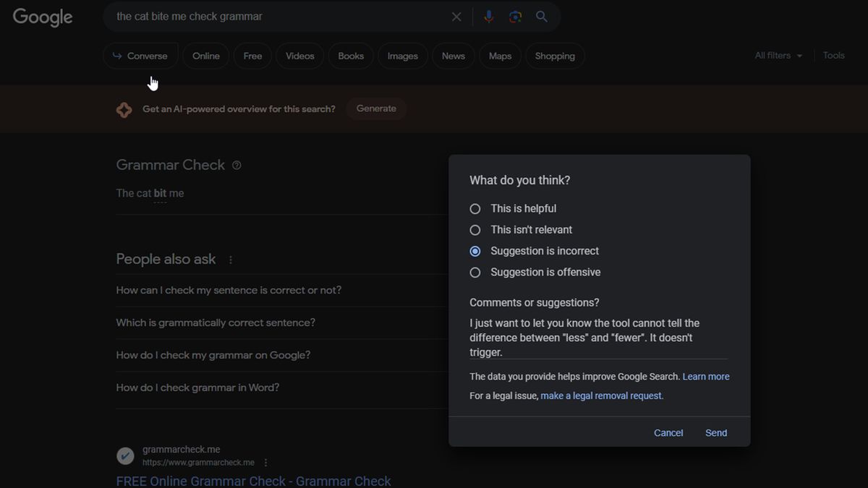This screenshot has width=868, height=488.
Task: Select the 'This is helpful' radio button
Action: coord(475,208)
